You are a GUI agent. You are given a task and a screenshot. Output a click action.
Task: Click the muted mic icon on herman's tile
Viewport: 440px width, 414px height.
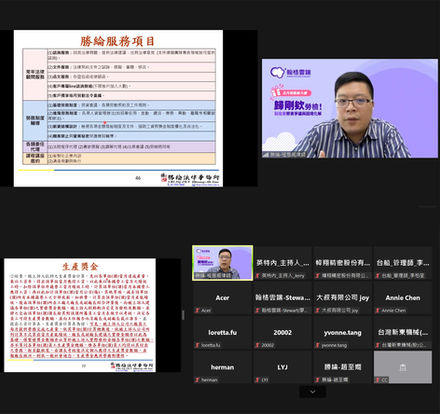[x=197, y=380]
